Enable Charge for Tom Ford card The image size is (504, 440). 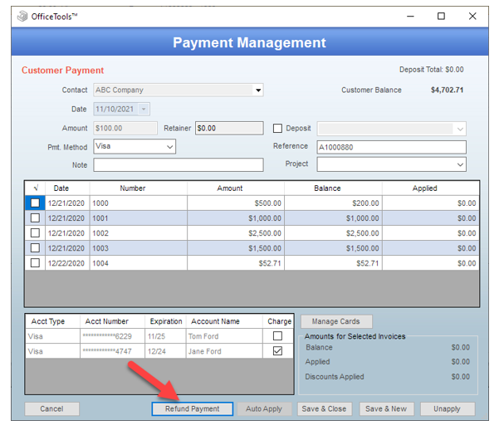[x=277, y=336]
